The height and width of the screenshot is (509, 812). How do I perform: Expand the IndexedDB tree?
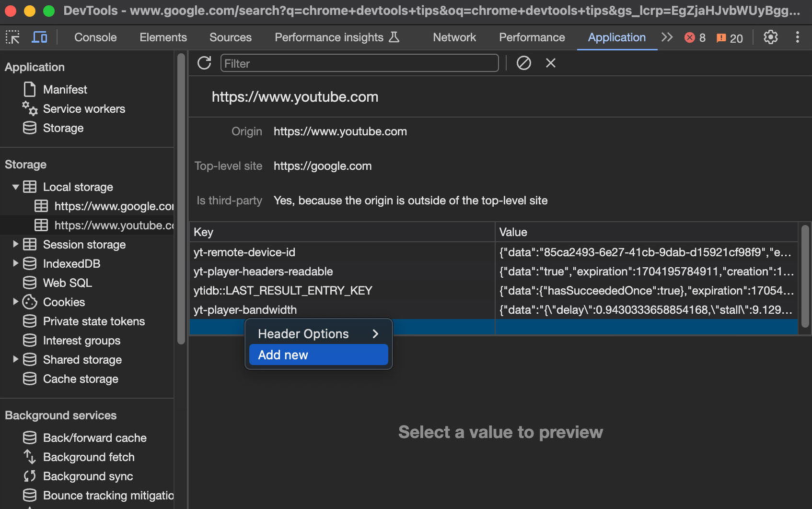coord(15,263)
